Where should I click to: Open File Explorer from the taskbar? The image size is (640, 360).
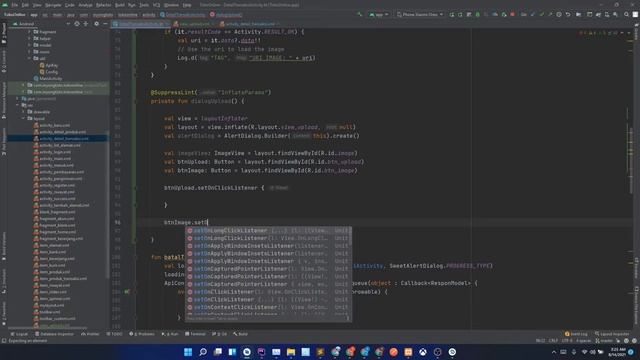point(291,352)
